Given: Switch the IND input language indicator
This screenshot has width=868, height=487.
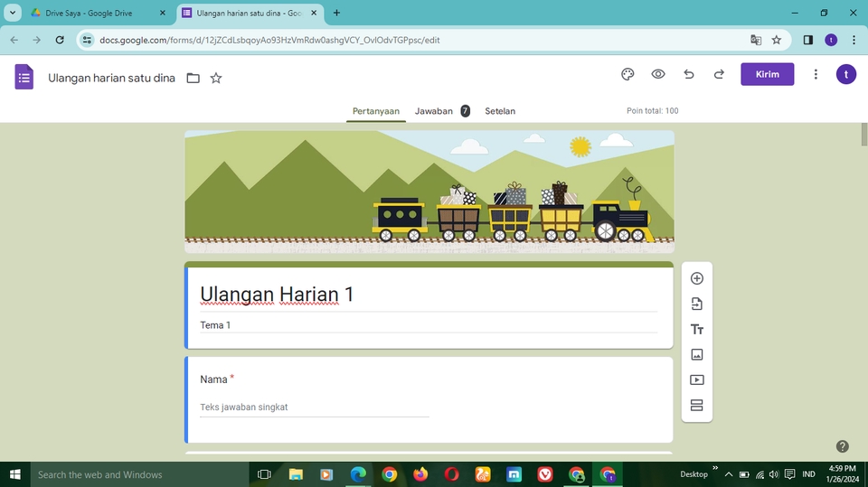Looking at the screenshot, I should (808, 474).
